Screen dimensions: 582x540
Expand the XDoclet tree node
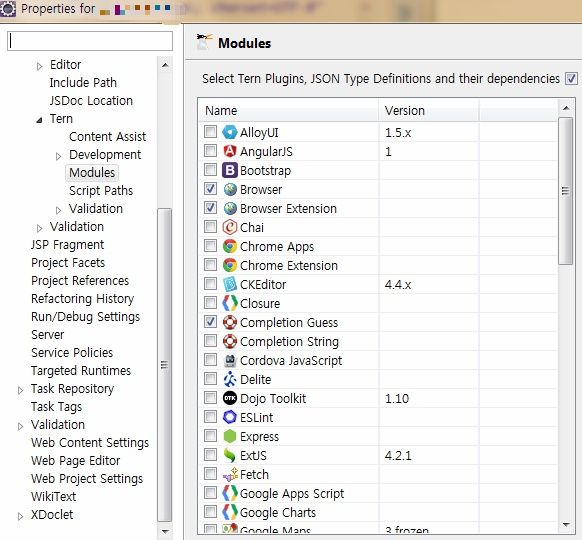tap(20, 516)
